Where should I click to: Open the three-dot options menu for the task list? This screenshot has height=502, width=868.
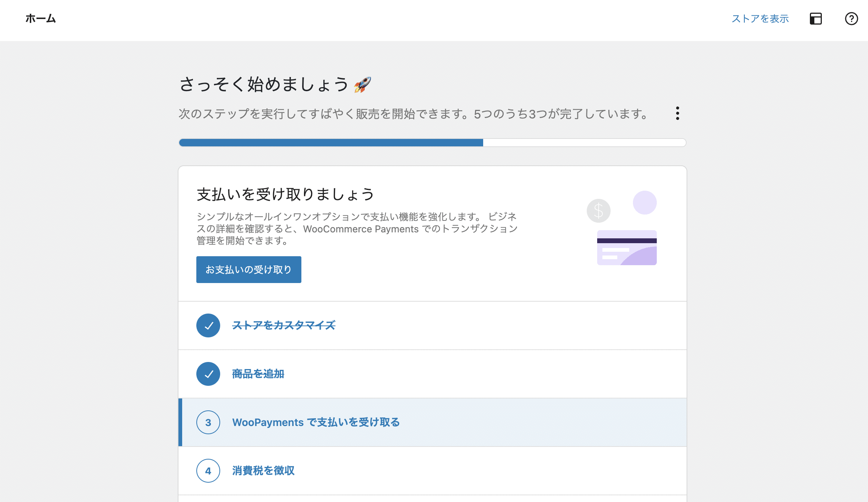677,114
